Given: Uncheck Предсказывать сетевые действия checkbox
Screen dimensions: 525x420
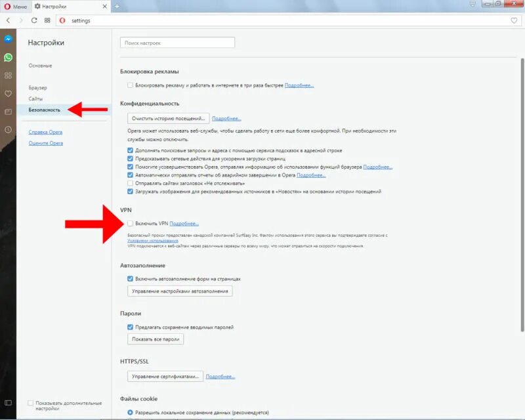Looking at the screenshot, I should point(130,158).
